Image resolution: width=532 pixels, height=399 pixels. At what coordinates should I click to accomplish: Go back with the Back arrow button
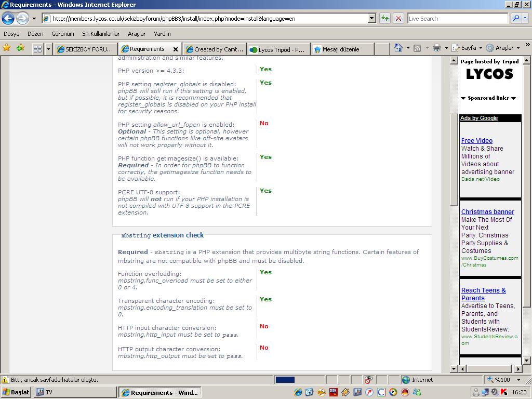click(x=8, y=18)
